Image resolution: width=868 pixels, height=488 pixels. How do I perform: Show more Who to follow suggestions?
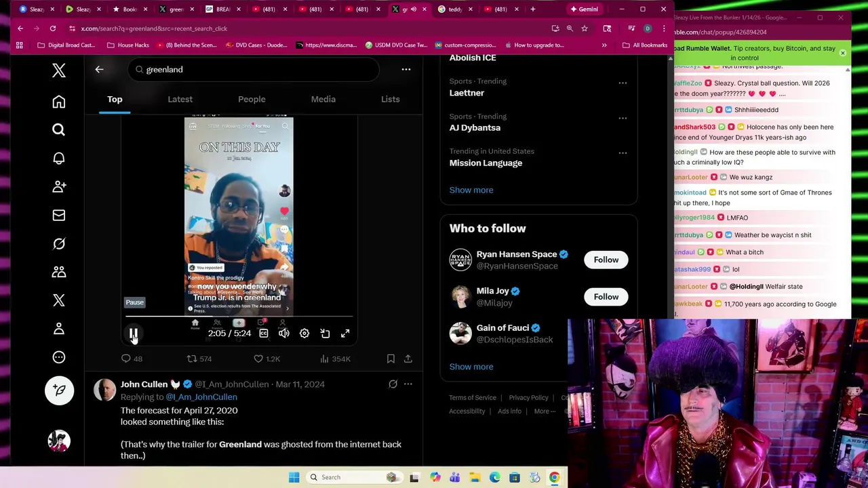pyautogui.click(x=471, y=367)
